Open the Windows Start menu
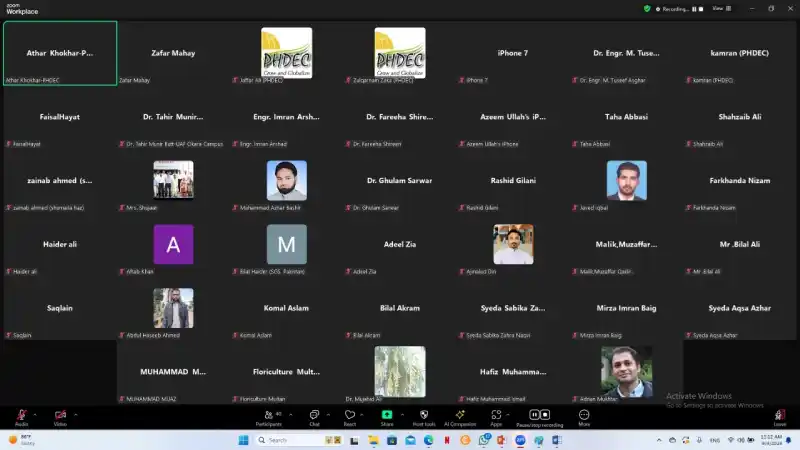The width and height of the screenshot is (800, 450). click(x=243, y=440)
